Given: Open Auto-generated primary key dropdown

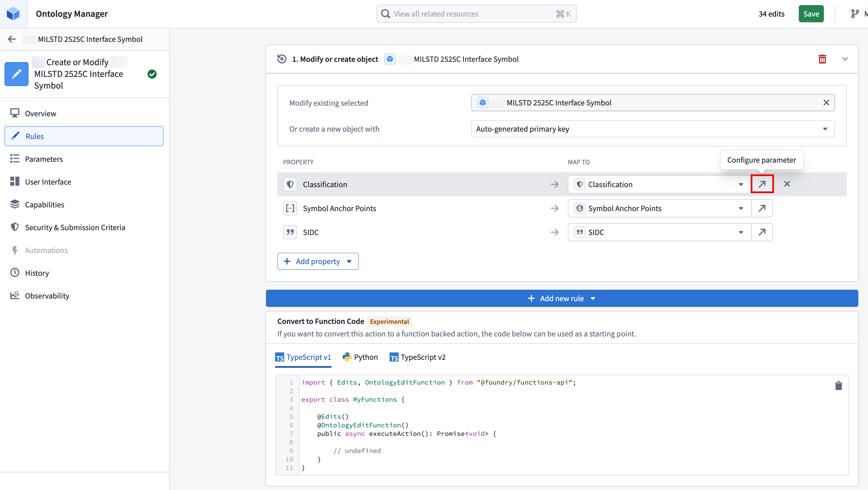Looking at the screenshot, I should (653, 129).
